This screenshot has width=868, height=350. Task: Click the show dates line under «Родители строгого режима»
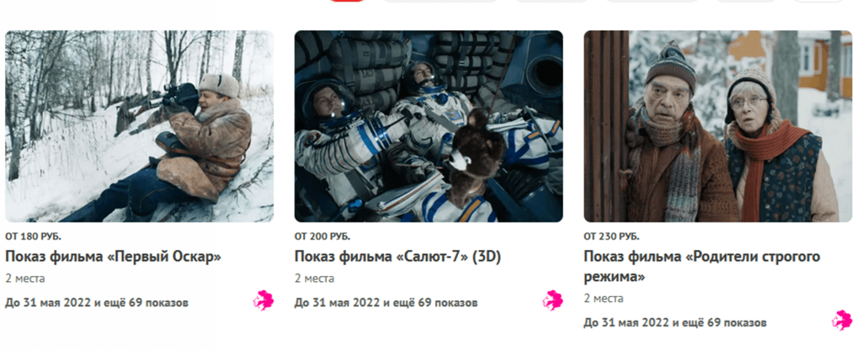(x=675, y=323)
